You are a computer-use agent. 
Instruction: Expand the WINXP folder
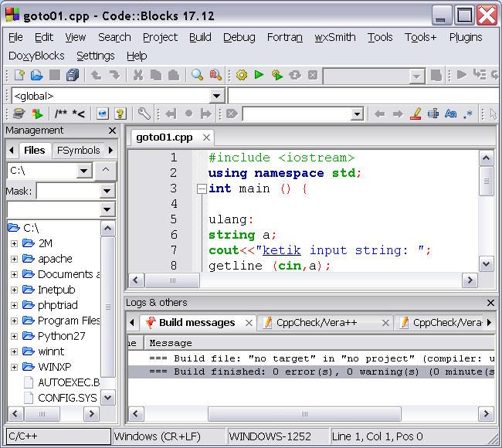[x=14, y=367]
